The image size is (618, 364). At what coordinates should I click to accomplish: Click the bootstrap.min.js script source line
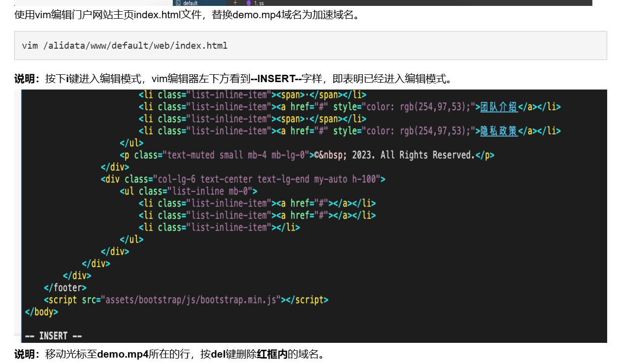(x=186, y=300)
